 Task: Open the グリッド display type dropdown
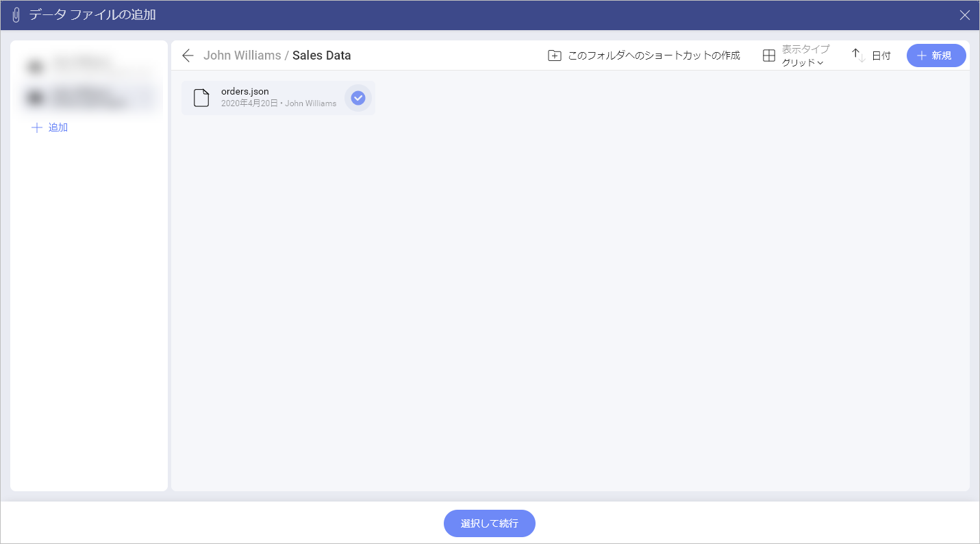[803, 62]
